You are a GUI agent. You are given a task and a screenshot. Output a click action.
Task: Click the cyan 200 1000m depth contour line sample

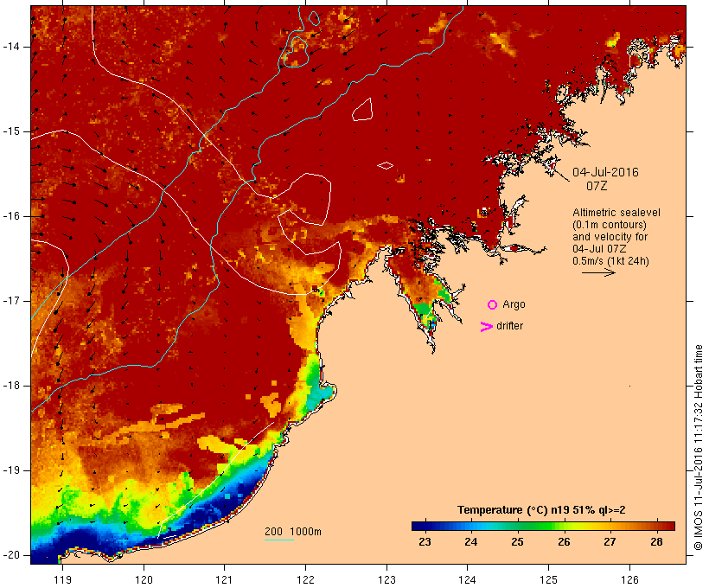coord(279,540)
